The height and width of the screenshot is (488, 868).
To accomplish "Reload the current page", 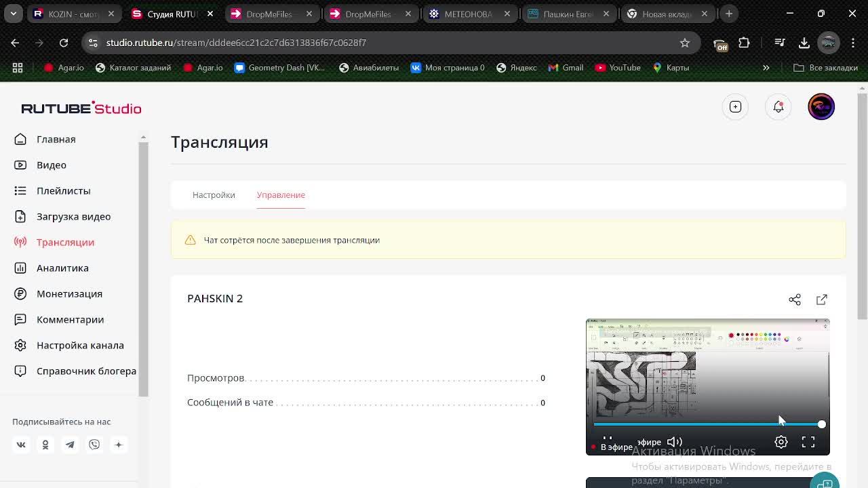I will pos(64,43).
